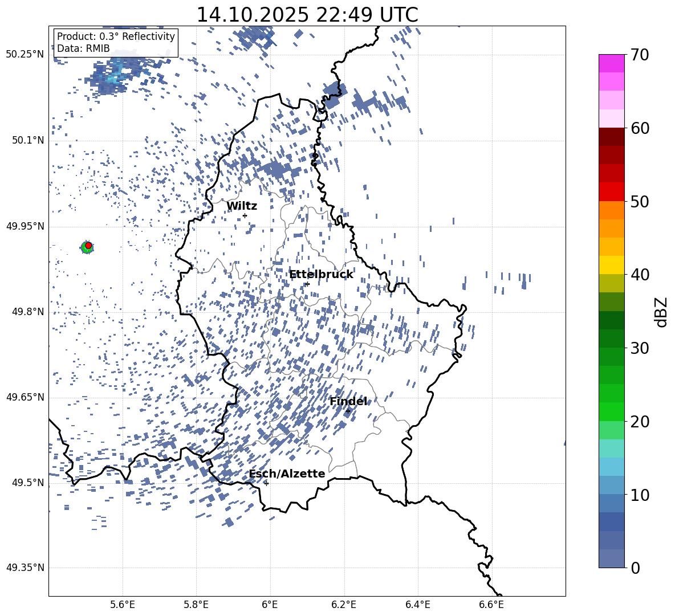Click the 6.2°E longitude label
The image size is (675, 616).
coord(344,605)
